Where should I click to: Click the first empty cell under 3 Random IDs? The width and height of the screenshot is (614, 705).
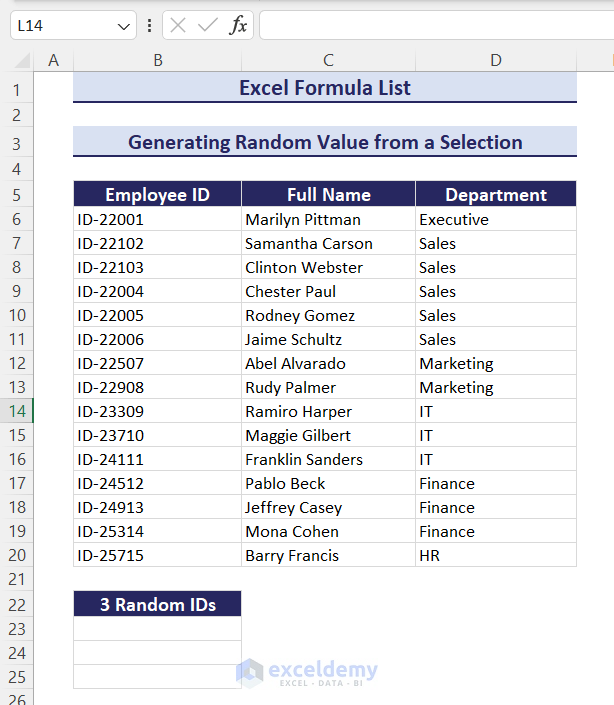pyautogui.click(x=157, y=629)
